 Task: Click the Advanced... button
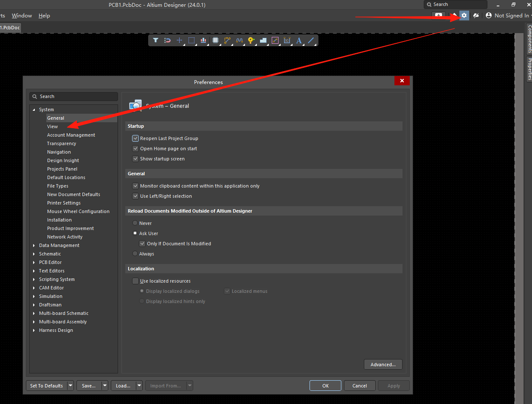click(x=383, y=365)
